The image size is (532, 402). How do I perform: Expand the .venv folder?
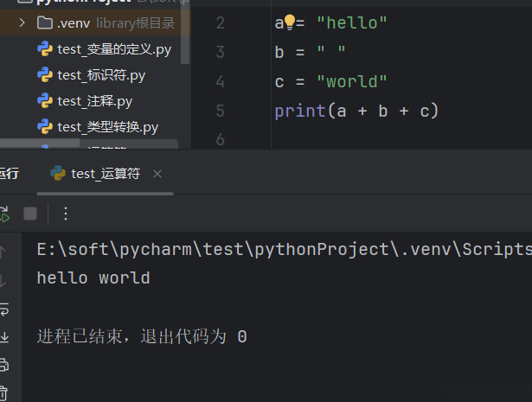[x=22, y=22]
